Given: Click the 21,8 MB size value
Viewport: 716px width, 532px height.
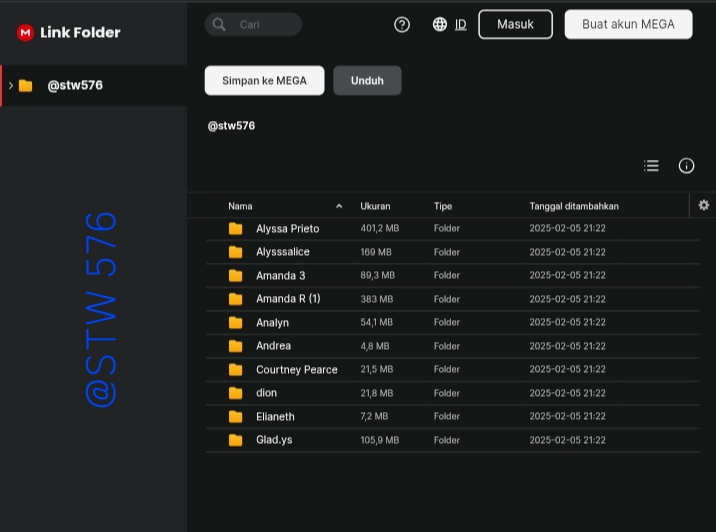Looking at the screenshot, I should (x=377, y=393).
